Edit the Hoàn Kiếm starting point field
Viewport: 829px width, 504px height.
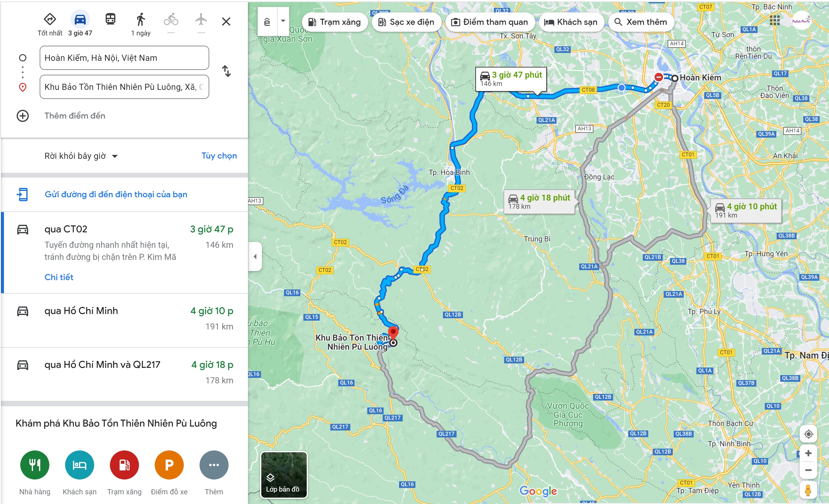124,58
